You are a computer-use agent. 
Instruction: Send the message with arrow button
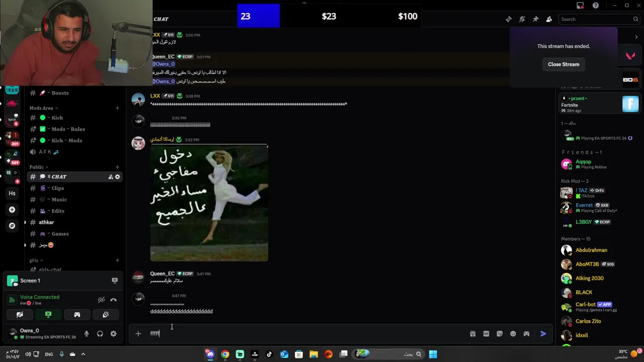[x=543, y=334]
